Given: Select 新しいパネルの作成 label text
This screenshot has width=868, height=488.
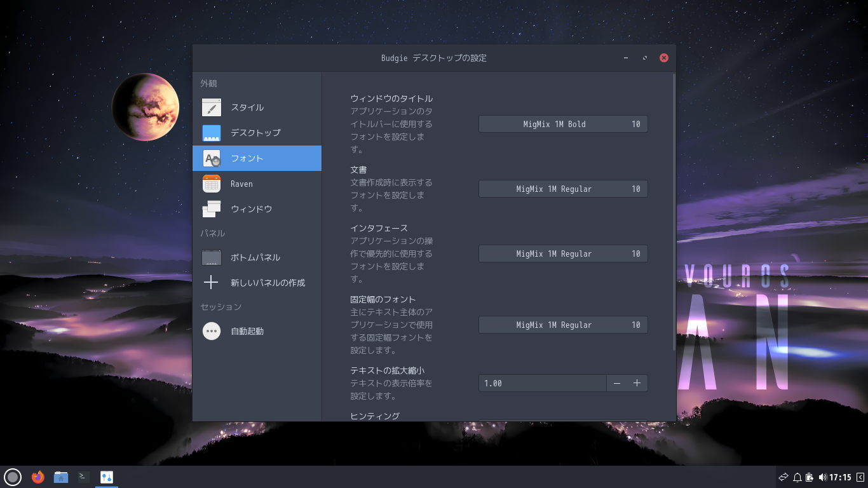Looking at the screenshot, I should click(268, 283).
